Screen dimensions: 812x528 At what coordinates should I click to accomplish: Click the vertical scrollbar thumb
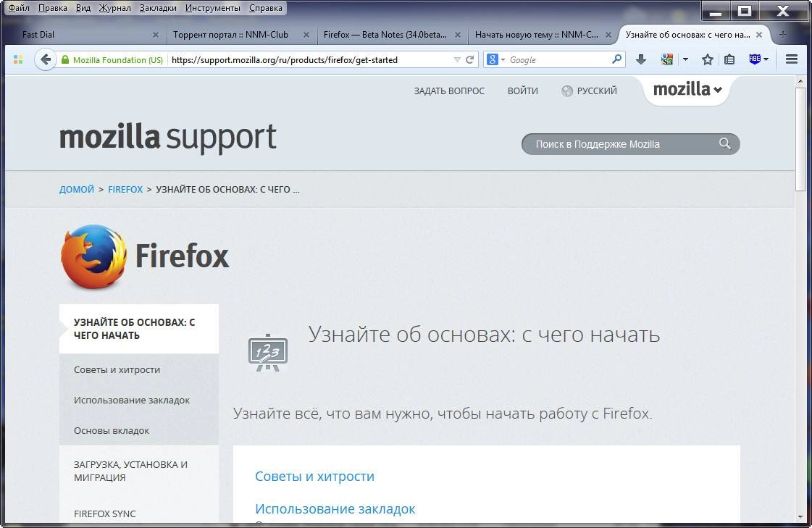pyautogui.click(x=800, y=138)
